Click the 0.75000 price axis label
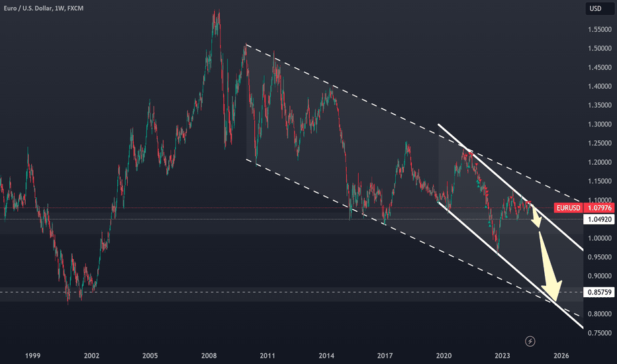 pyautogui.click(x=600, y=333)
